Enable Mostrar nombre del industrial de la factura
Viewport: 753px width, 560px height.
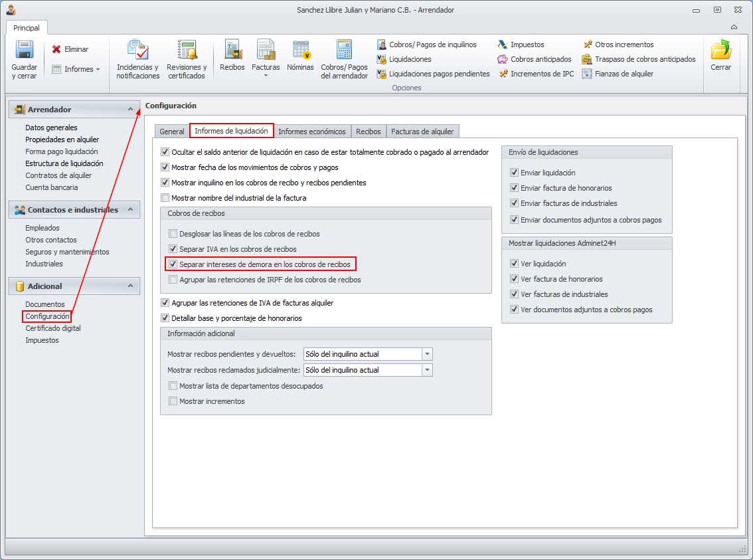(x=165, y=198)
